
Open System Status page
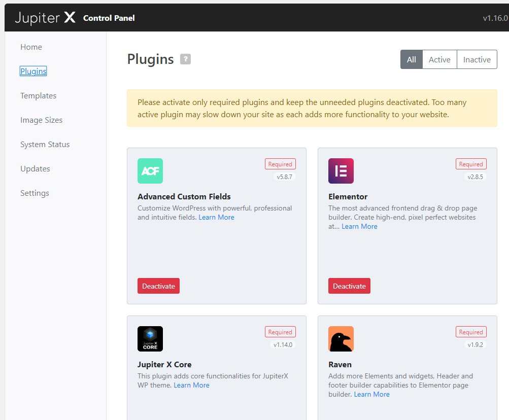coord(45,145)
